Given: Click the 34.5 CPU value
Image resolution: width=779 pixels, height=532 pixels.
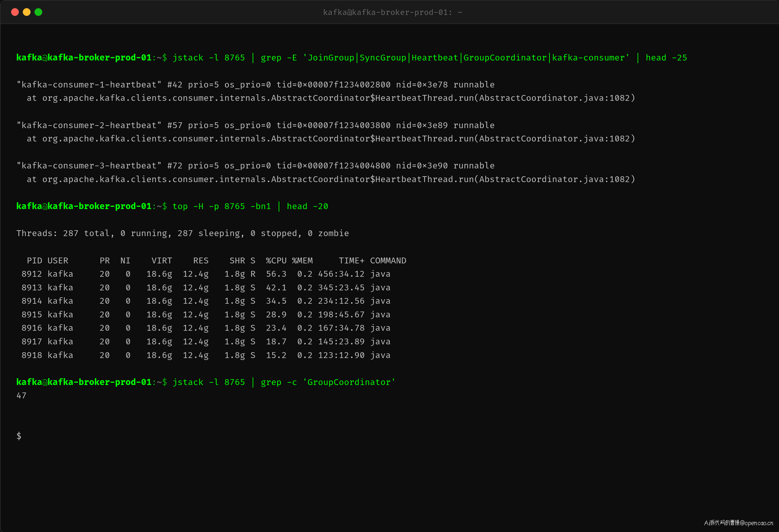Looking at the screenshot, I should click(276, 301).
